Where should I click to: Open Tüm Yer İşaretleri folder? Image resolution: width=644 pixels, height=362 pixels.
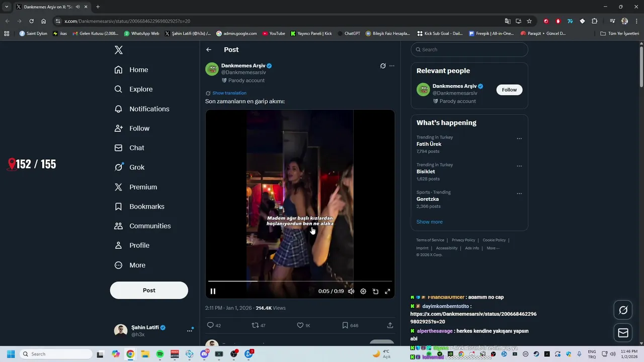coord(620,34)
